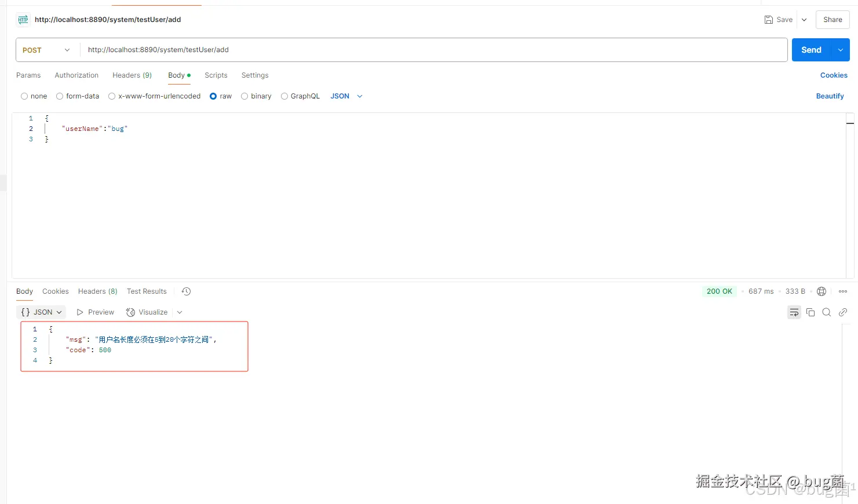858x504 pixels.
Task: Click the Share button
Action: 833,20
